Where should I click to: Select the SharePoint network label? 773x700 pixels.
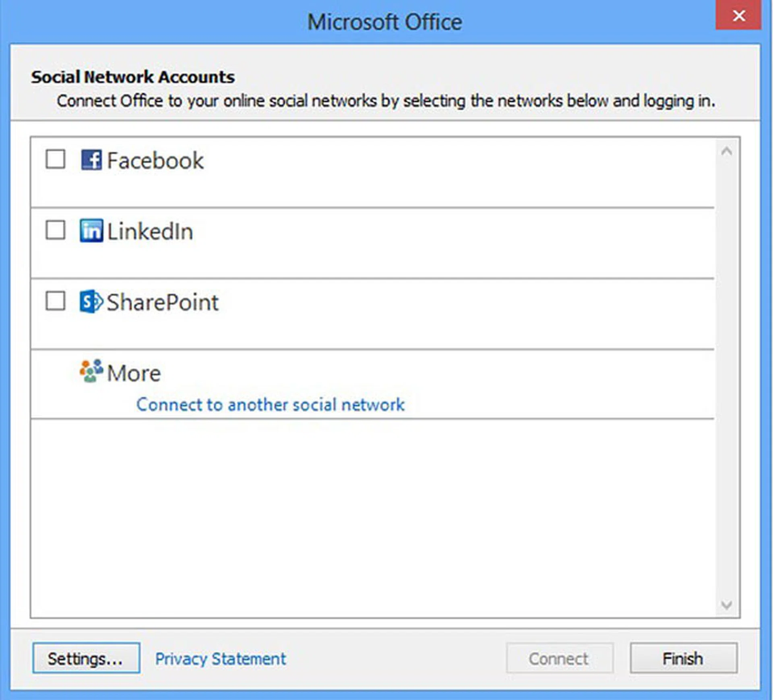[x=163, y=302]
